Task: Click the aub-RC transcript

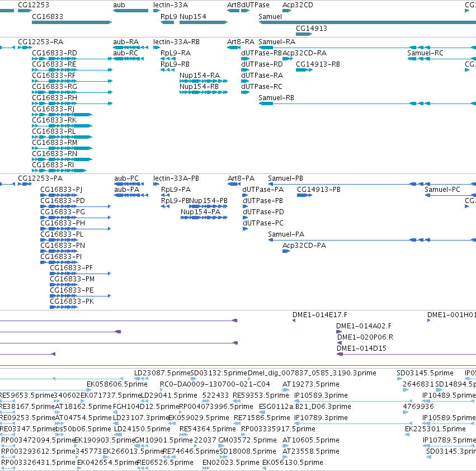Action: (126, 53)
